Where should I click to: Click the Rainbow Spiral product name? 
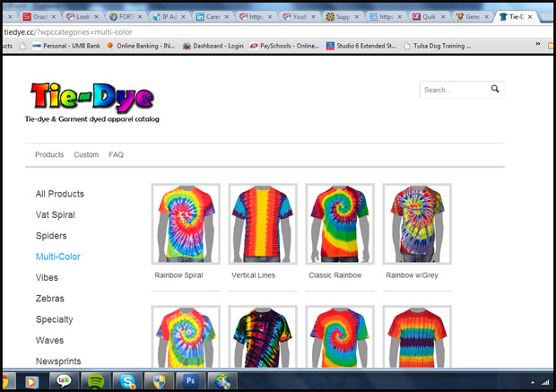coord(178,275)
